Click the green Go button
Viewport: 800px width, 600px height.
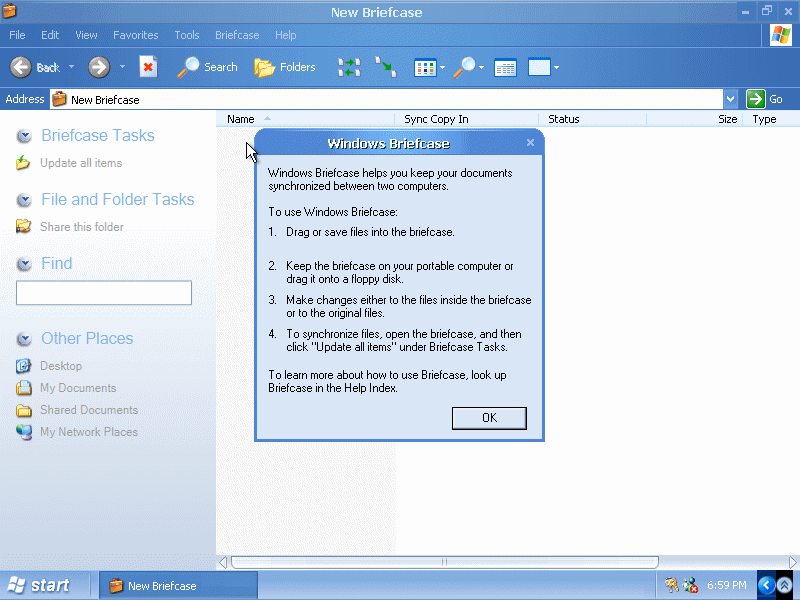(x=765, y=99)
